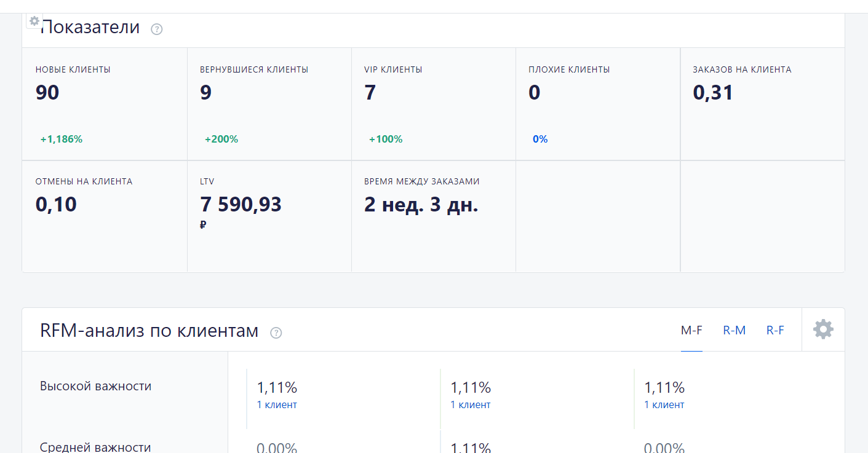Click the +1,186% change under Новые клиенты
Screen dimensions: 868x453
[62, 139]
